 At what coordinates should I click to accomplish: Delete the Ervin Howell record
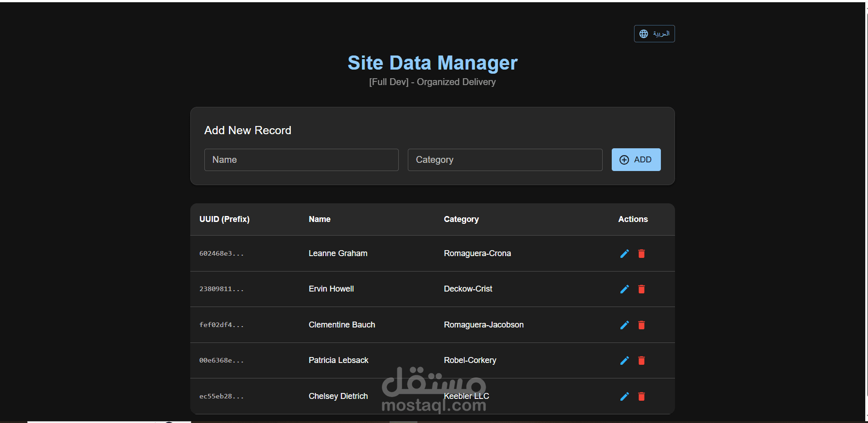[x=641, y=289]
